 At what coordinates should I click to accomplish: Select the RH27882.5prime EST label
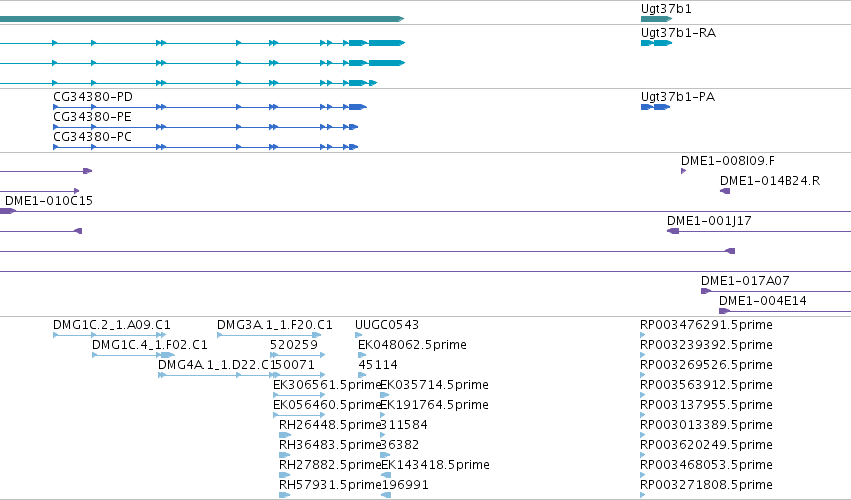click(330, 465)
